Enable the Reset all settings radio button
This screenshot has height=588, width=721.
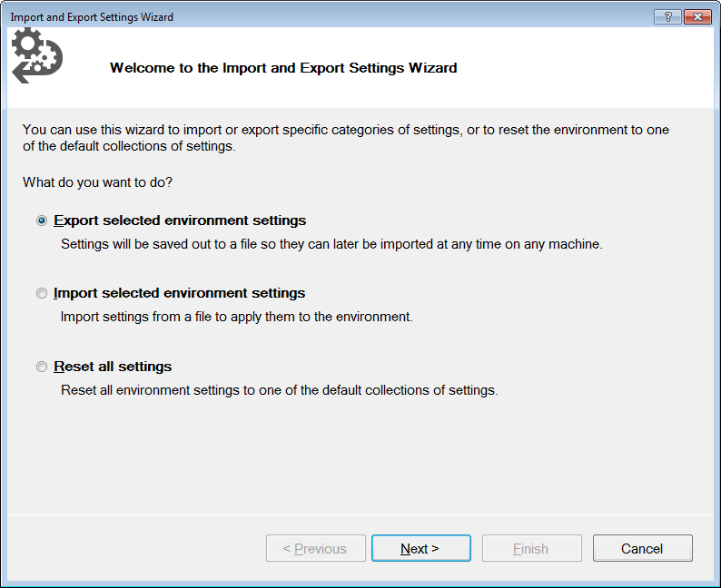(x=42, y=367)
